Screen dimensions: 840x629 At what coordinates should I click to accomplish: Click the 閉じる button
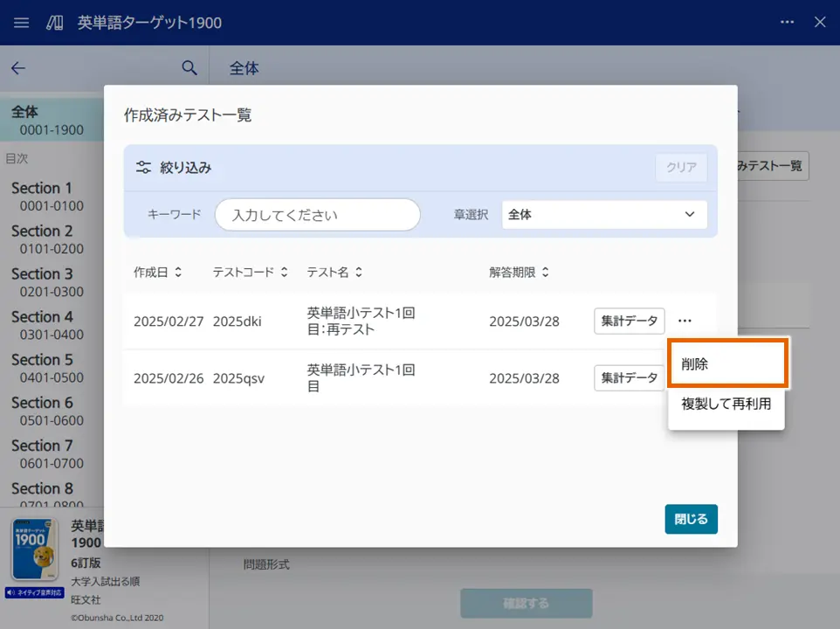(691, 519)
